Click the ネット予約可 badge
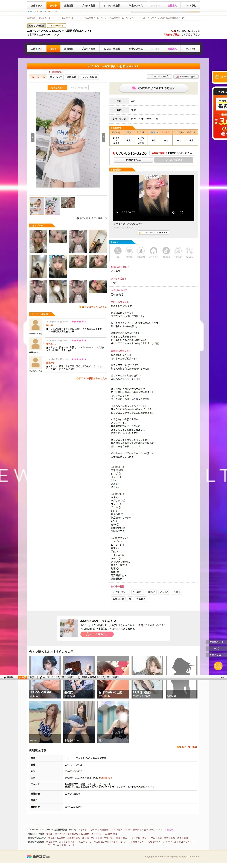The image size is (227, 868). (57, 26)
